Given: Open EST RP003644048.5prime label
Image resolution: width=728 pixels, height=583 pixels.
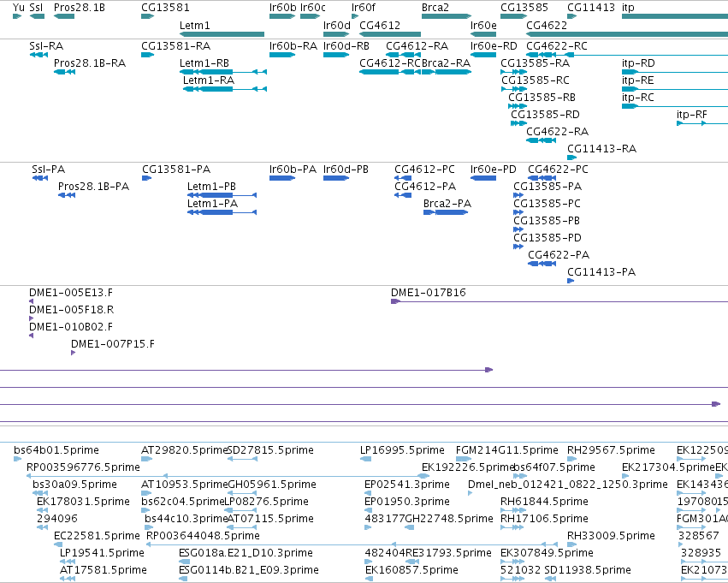Looking at the screenshot, I should (203, 536).
